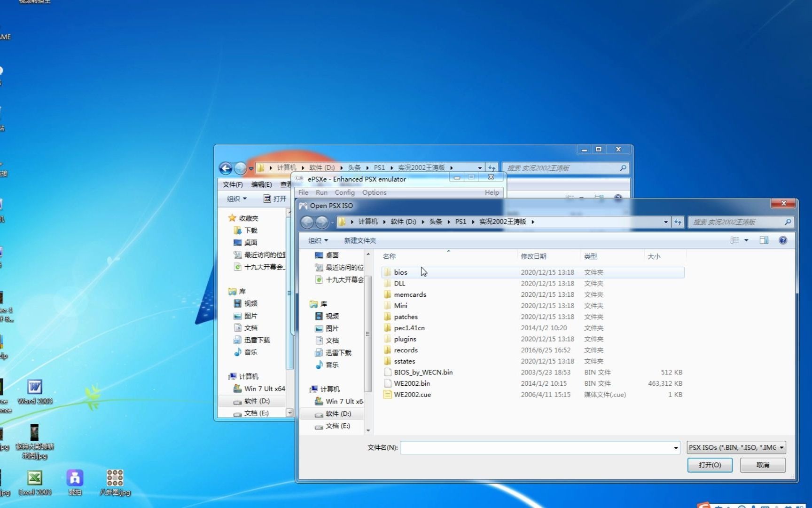The image size is (812, 508).
Task: Open Help menu in ePSXe window
Action: click(x=492, y=192)
